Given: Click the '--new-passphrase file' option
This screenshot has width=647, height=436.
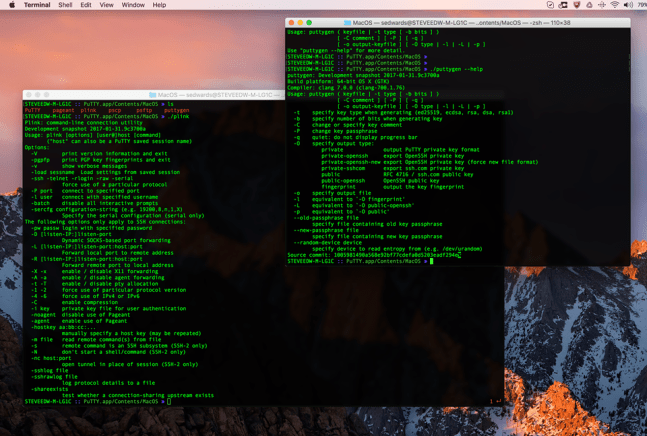Looking at the screenshot, I should click(x=326, y=230).
